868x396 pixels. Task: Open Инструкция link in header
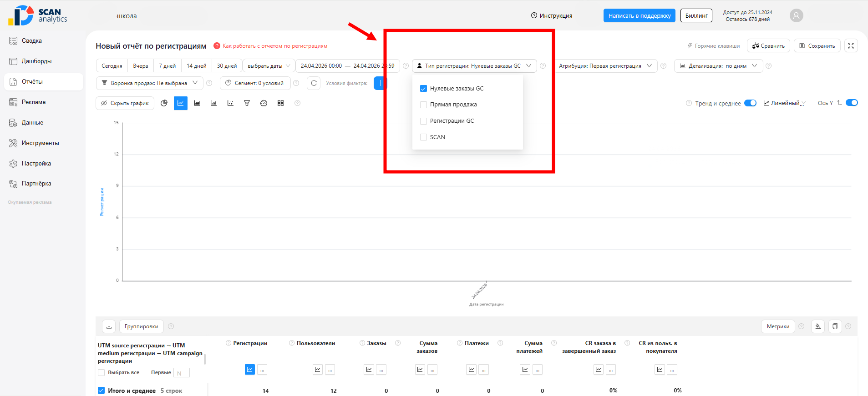tap(551, 15)
